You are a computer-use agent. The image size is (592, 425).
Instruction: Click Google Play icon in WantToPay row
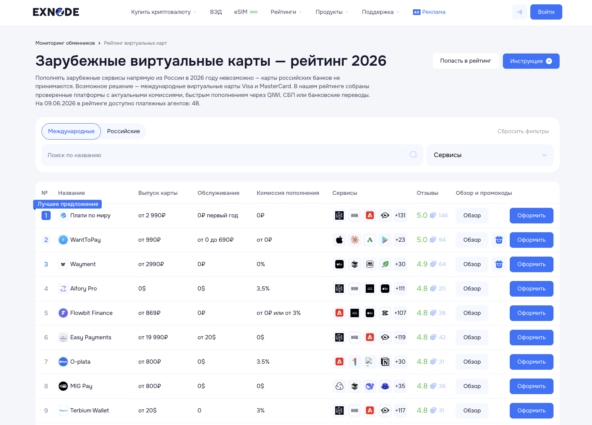(385, 240)
